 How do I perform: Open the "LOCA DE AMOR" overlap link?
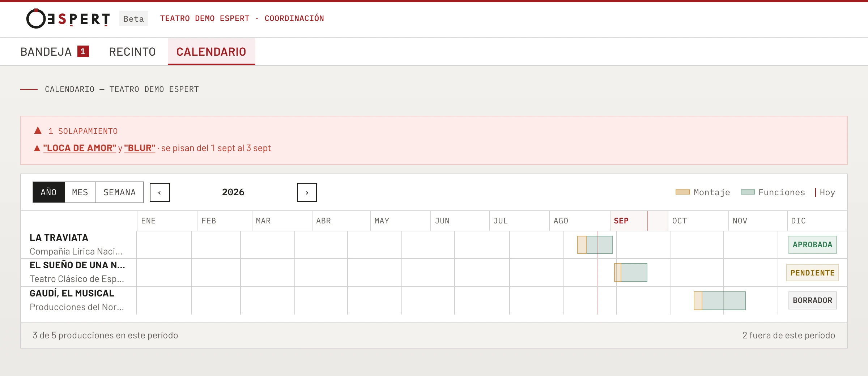[x=80, y=148]
